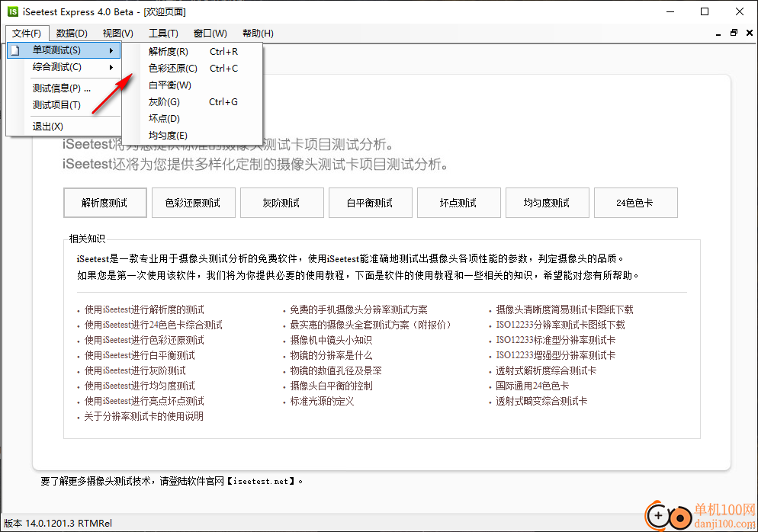Choose 退出(X) to exit
The height and width of the screenshot is (532, 758).
click(x=63, y=127)
